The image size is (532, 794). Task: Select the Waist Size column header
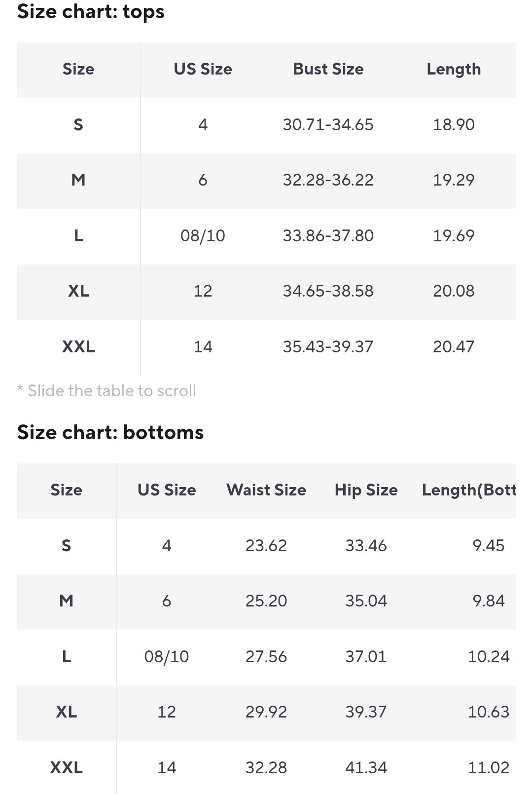click(x=266, y=490)
